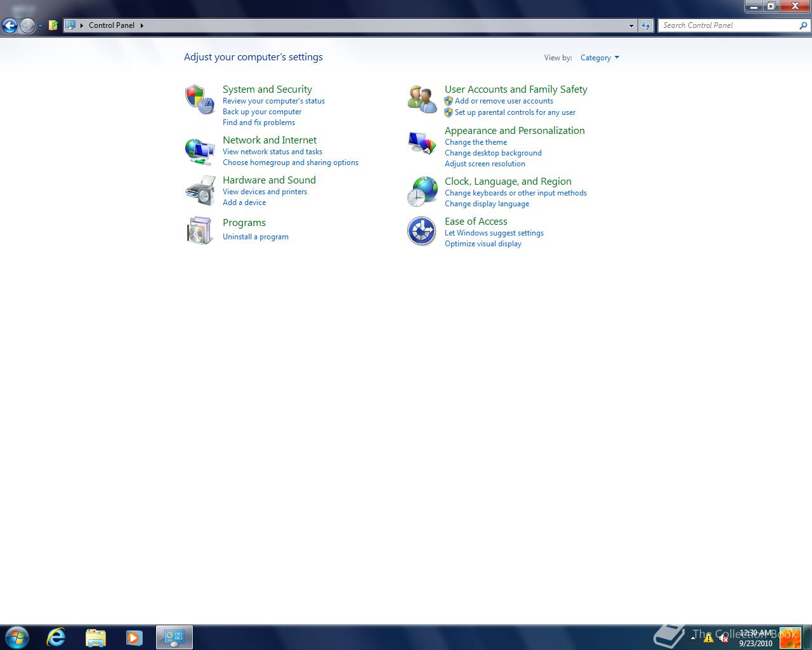Click the muted volume tray icon
812x650 pixels.
pyautogui.click(x=723, y=637)
